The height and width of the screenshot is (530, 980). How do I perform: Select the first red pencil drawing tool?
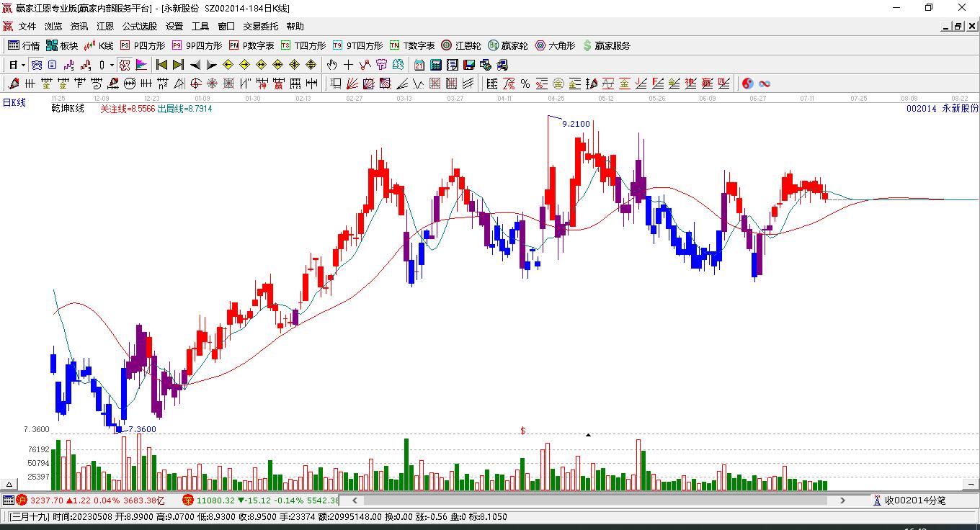coord(12,84)
